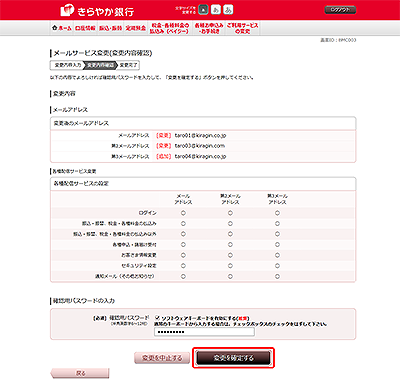The width and height of the screenshot is (400, 390).
Task: Select セキュリティ設定 circle under 第2メール column
Action: click(x=230, y=266)
